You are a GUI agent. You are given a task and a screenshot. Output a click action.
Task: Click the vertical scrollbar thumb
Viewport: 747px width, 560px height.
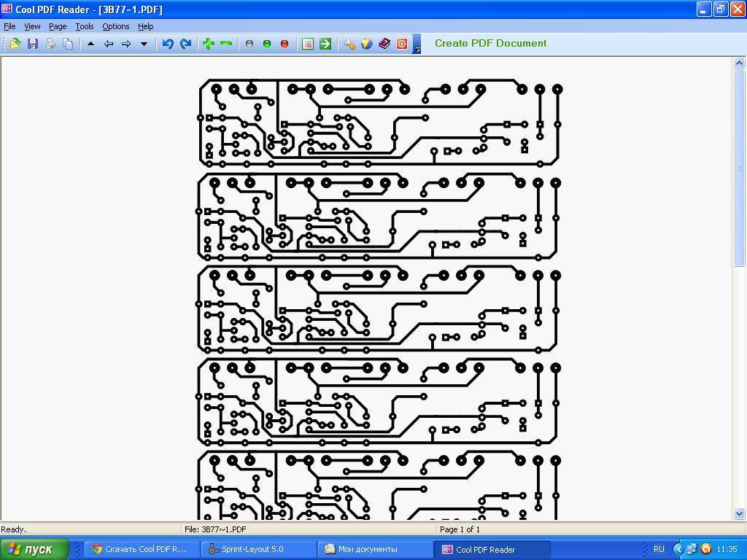(740, 168)
